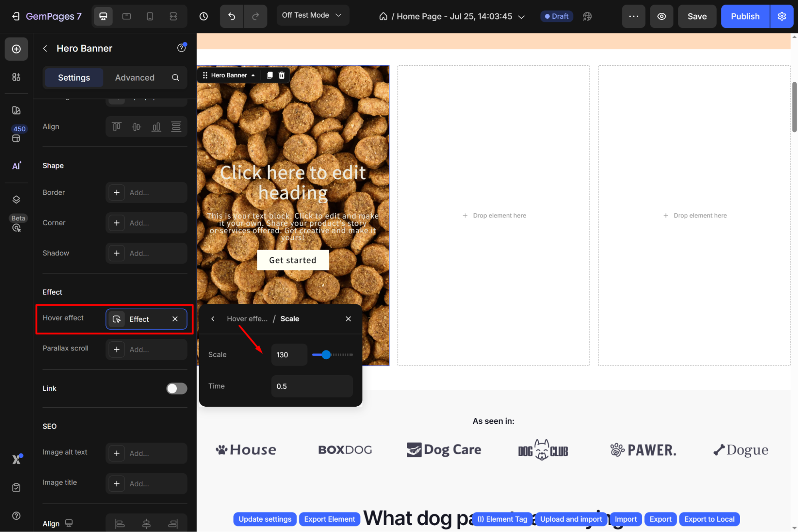Select tablet device view
Image resolution: width=798 pixels, height=532 pixels.
(x=127, y=16)
